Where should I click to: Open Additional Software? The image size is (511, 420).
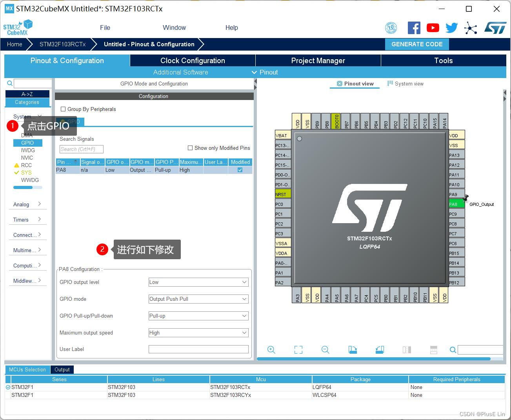pos(180,72)
